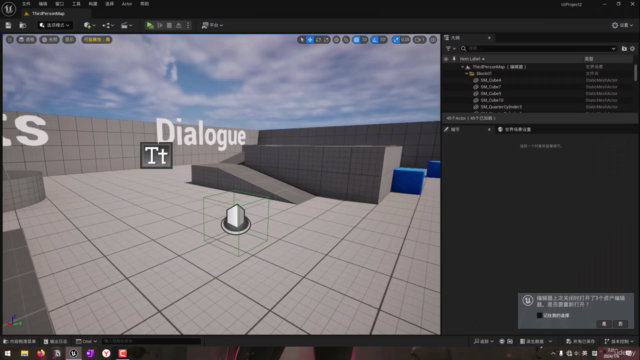Open the Actor menu
640x360 pixels.
127,4
